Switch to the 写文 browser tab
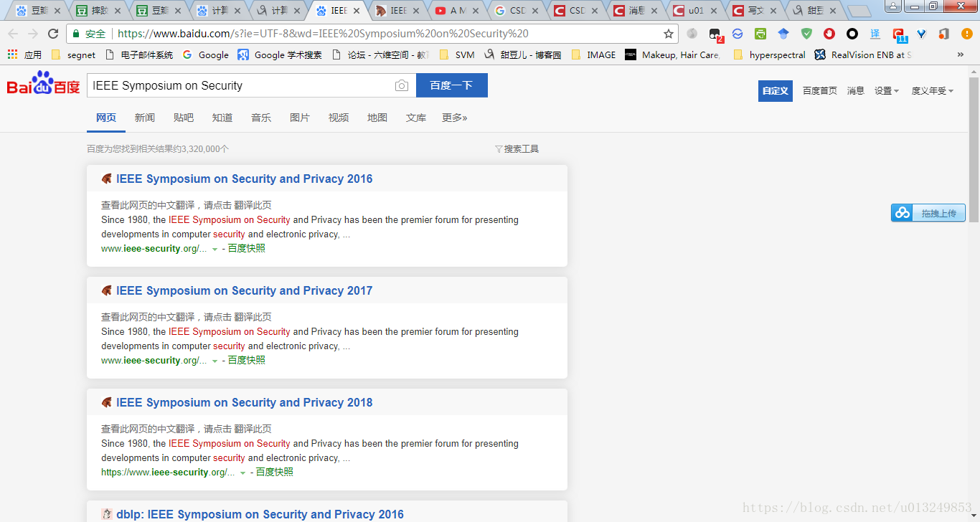Screen dimensions: 980x522 click(755, 11)
